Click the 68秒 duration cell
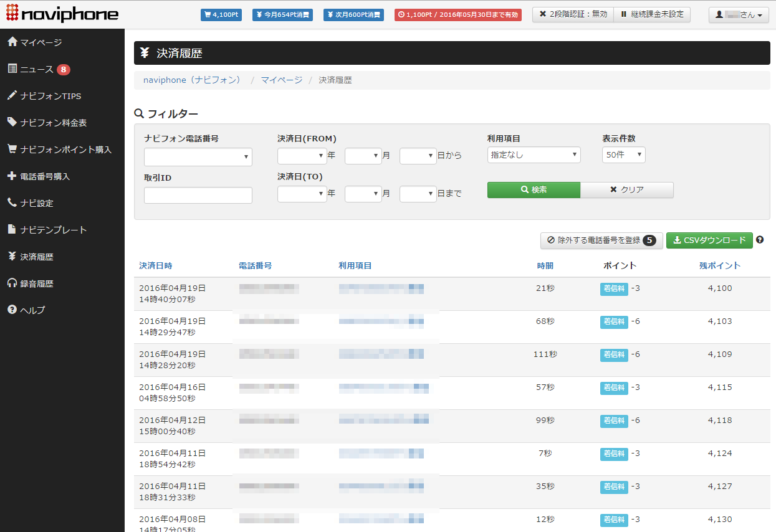The width and height of the screenshot is (776, 532). click(545, 321)
